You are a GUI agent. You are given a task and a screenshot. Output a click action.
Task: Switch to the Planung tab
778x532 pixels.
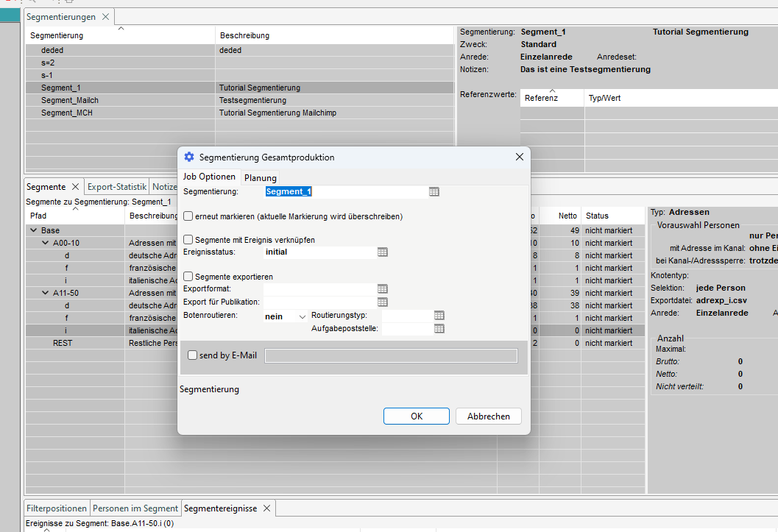pyautogui.click(x=260, y=177)
